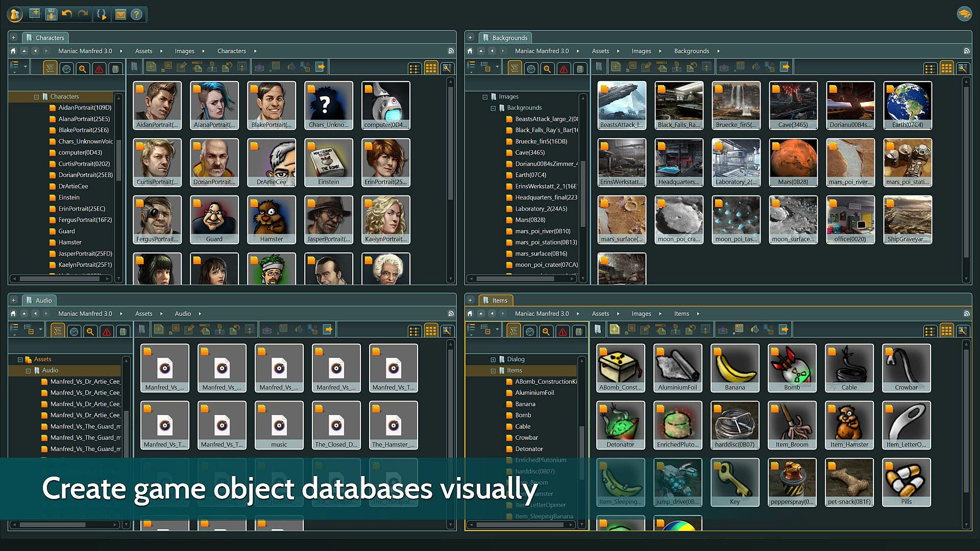The height and width of the screenshot is (551, 980).
Task: Toggle grid thumbnail view in Audio panel
Action: click(x=431, y=331)
